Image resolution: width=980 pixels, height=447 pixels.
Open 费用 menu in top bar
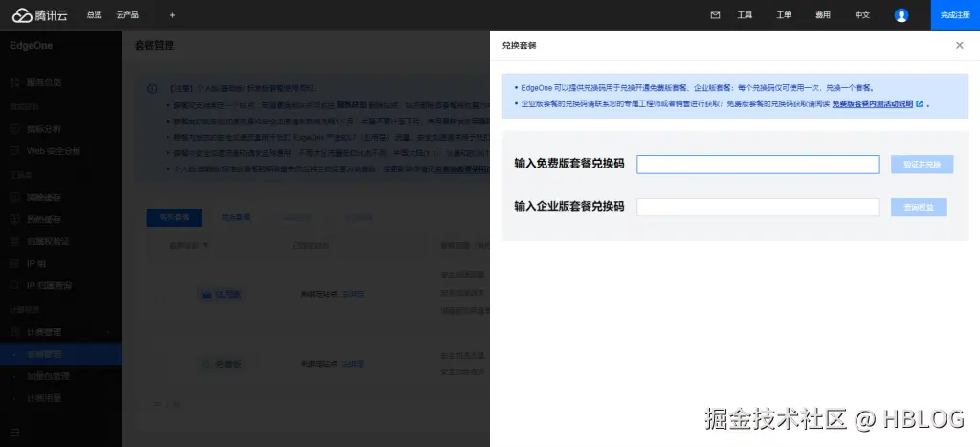(x=823, y=15)
